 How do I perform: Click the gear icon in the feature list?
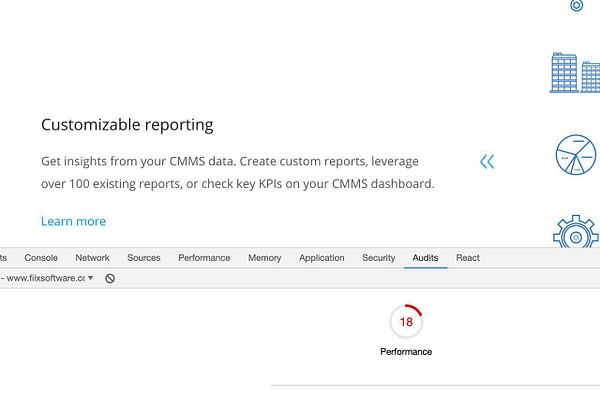pos(576,233)
